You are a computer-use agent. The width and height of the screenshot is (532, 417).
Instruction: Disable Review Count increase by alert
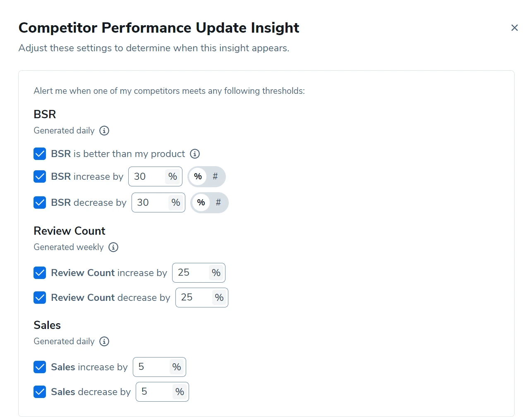tap(40, 273)
